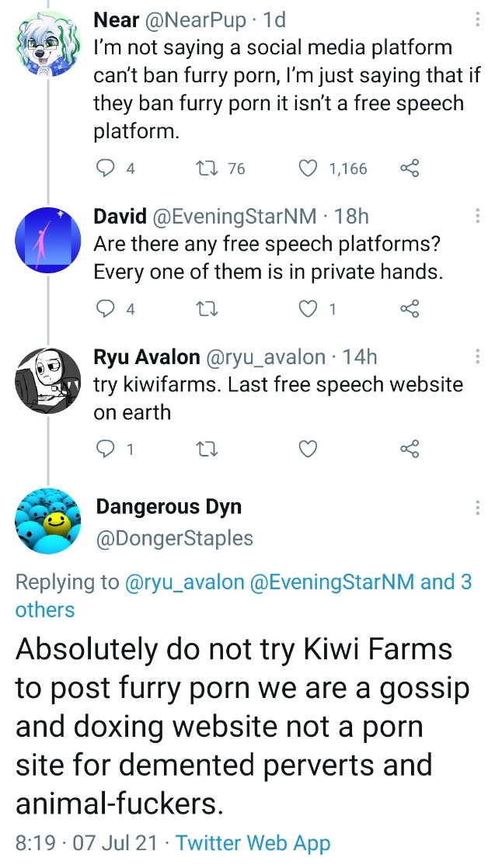Click the Twitter Web App source link
Screen dimensions: 502x868
pyautogui.click(x=253, y=844)
